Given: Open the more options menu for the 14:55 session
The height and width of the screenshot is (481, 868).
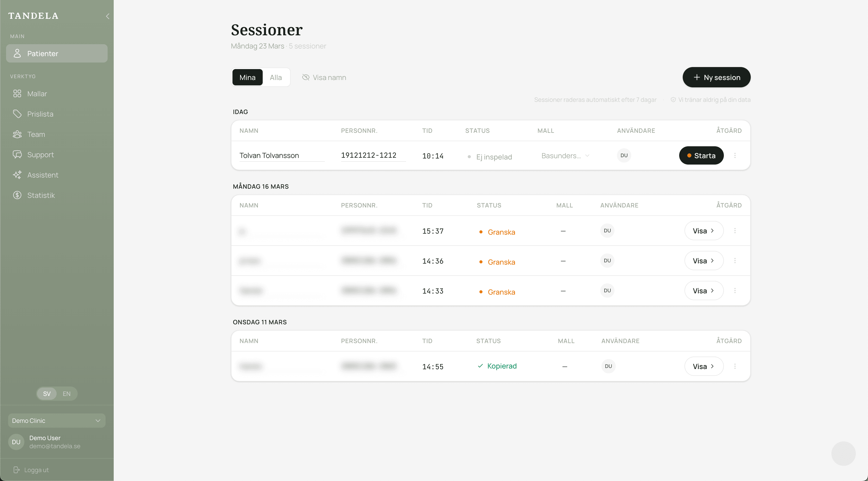Looking at the screenshot, I should pyautogui.click(x=735, y=366).
